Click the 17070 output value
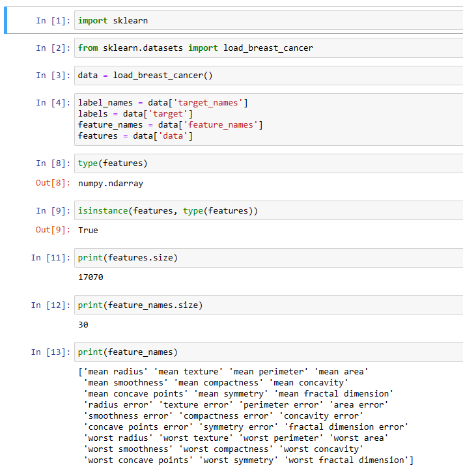 [91, 277]
